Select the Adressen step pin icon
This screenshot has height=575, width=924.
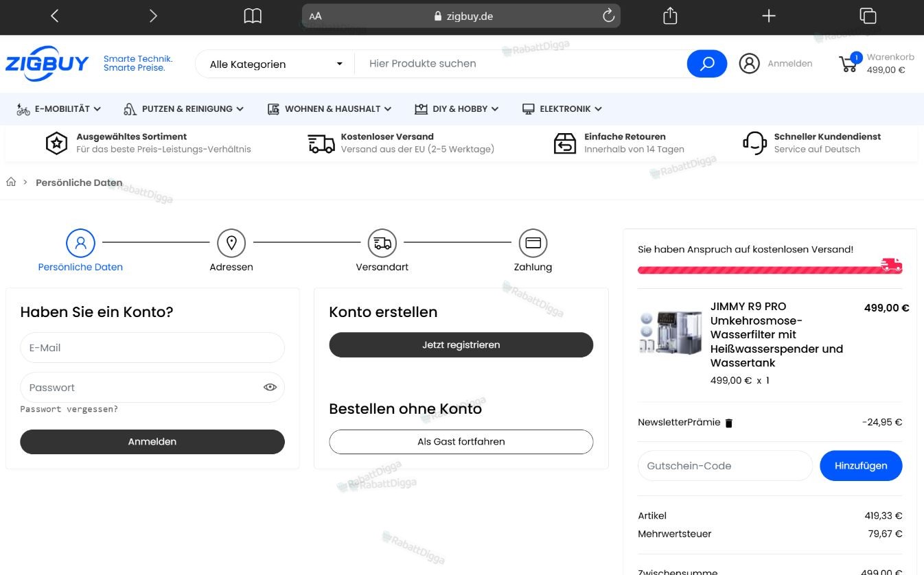(x=231, y=243)
